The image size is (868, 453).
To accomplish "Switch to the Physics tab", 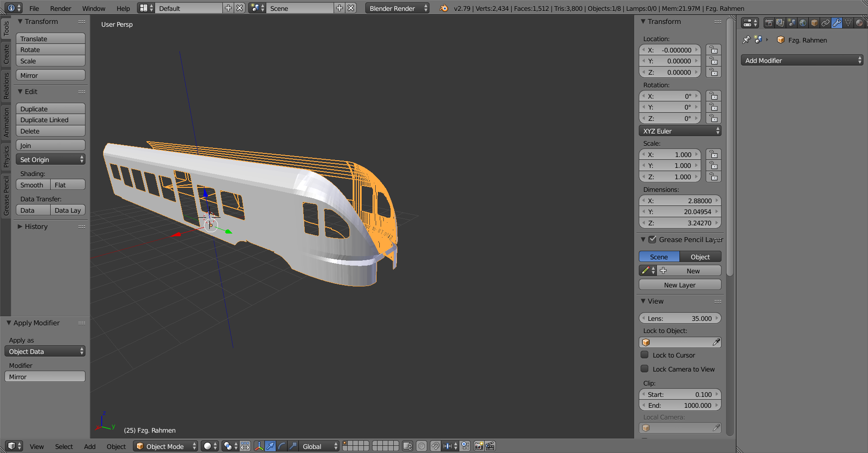I will click(6, 157).
